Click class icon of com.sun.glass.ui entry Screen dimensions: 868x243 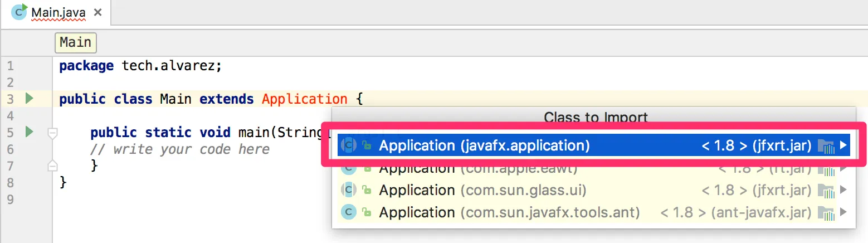pyautogui.click(x=349, y=190)
